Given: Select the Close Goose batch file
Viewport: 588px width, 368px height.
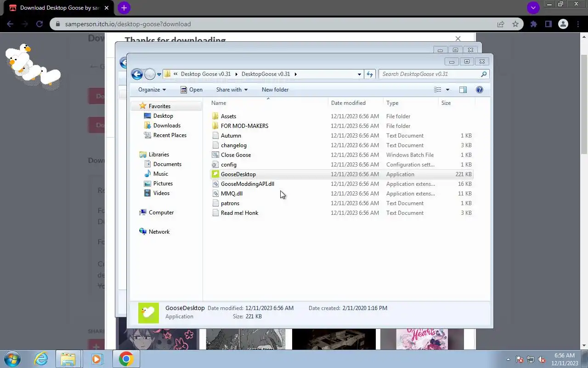Looking at the screenshot, I should tap(341, 155).
